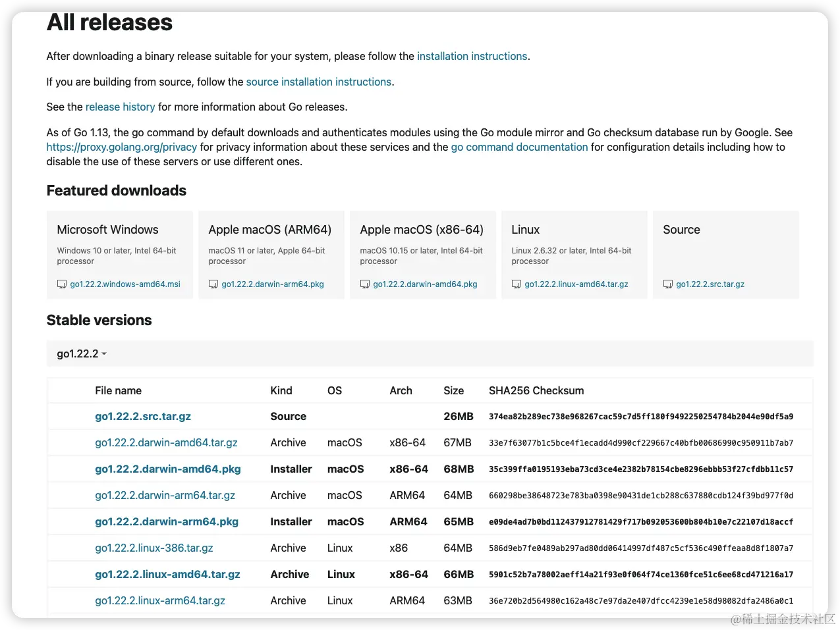Download go1.22.2.darwin-amd64.pkg from Apple macOS (x86-64) card
Viewport: 840px width, 630px height.
point(425,284)
